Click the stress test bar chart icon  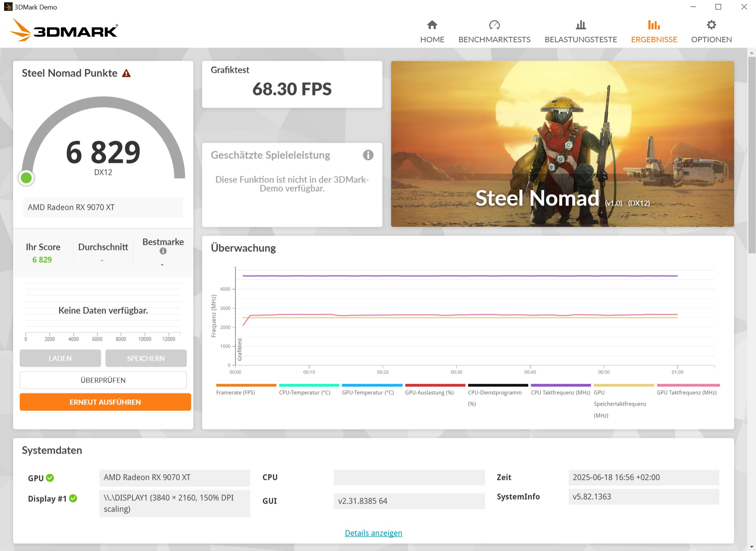pyautogui.click(x=580, y=25)
